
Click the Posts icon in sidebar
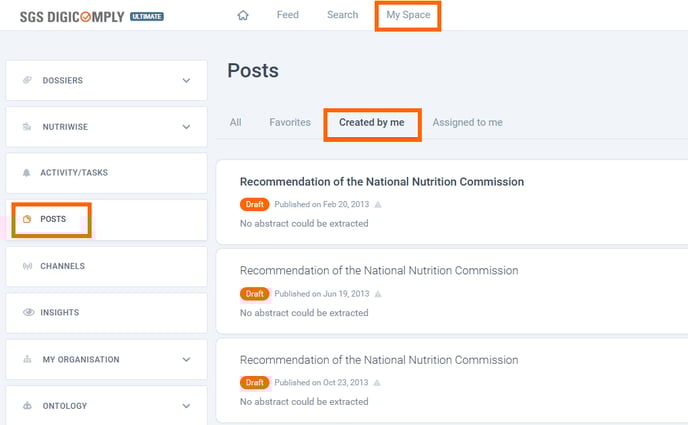[x=28, y=219]
